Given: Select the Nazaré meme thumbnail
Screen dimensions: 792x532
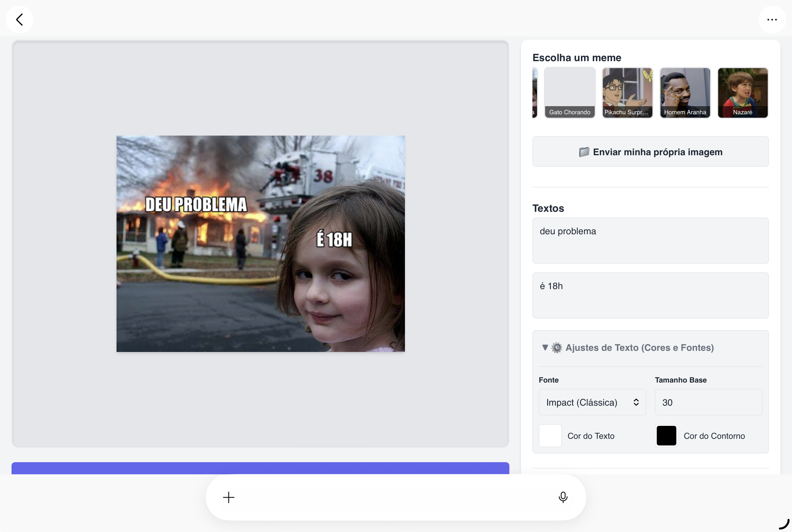Looking at the screenshot, I should [x=743, y=93].
